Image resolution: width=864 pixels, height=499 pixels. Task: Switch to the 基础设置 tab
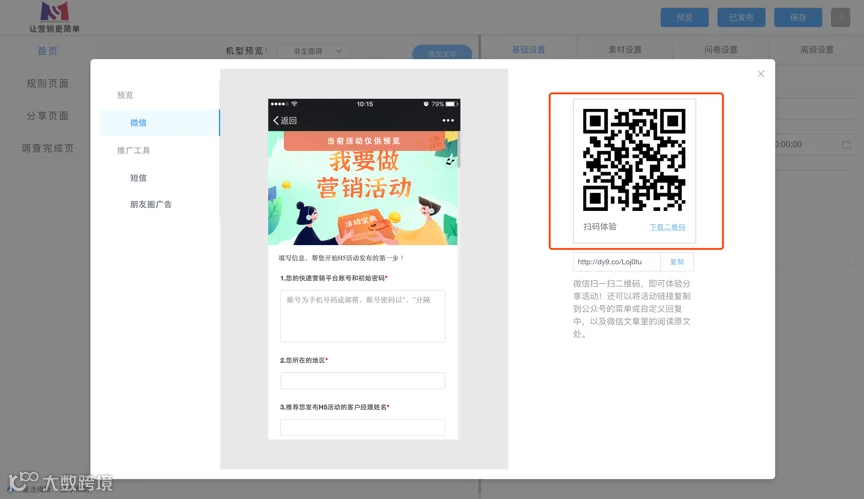[x=528, y=50]
